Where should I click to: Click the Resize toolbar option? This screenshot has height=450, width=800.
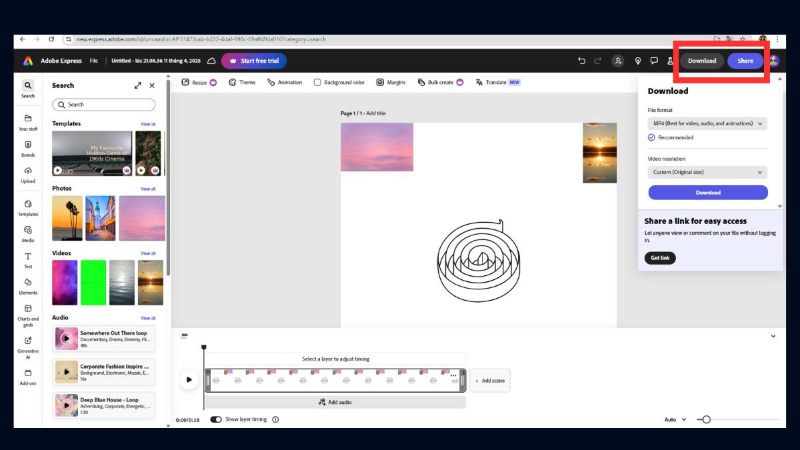click(x=199, y=82)
